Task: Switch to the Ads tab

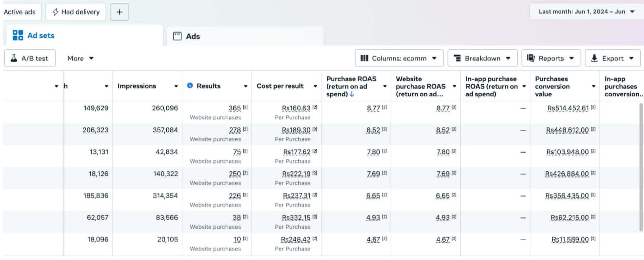Action: (x=192, y=36)
